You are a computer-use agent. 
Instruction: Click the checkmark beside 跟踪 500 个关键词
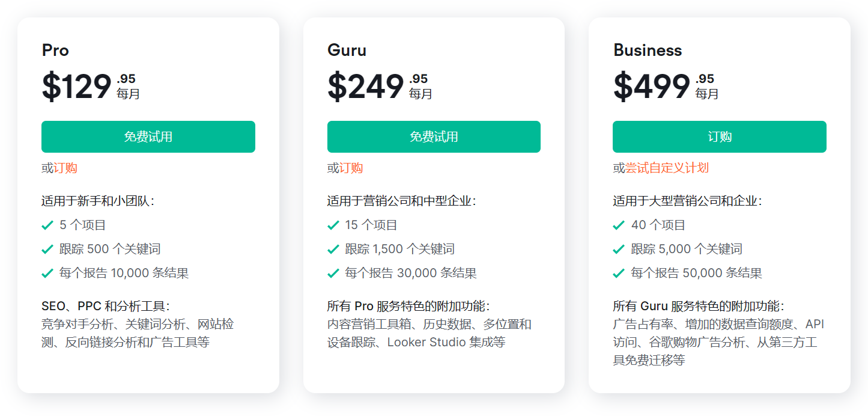(47, 249)
